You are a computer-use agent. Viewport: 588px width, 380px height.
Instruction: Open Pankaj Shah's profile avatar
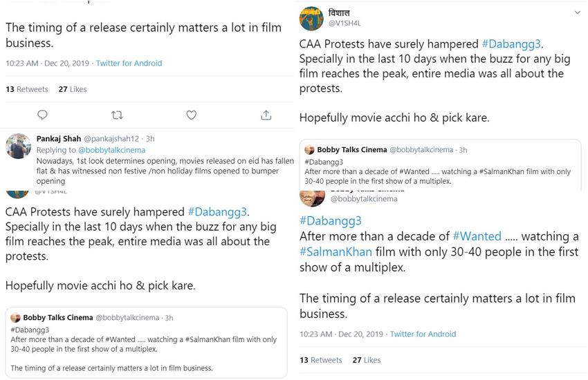pos(19,146)
